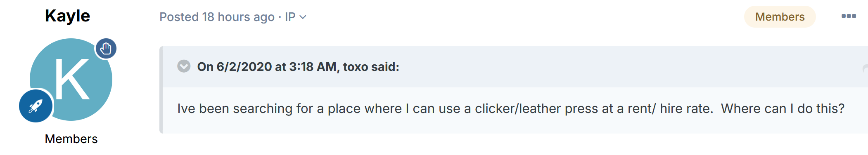Click the orange Members group badge
Screen dimensions: 868x155
[x=780, y=17]
